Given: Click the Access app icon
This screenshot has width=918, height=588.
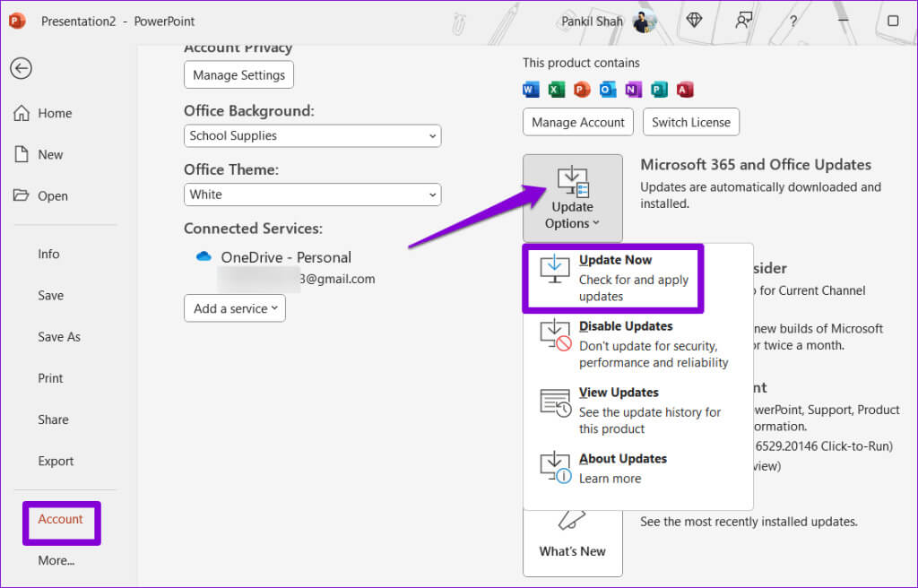Looking at the screenshot, I should point(685,90).
